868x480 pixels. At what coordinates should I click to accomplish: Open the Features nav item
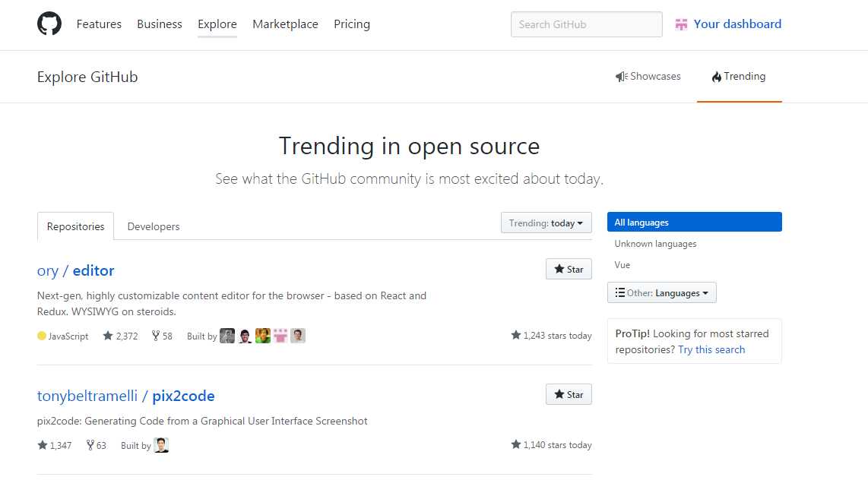pyautogui.click(x=99, y=24)
